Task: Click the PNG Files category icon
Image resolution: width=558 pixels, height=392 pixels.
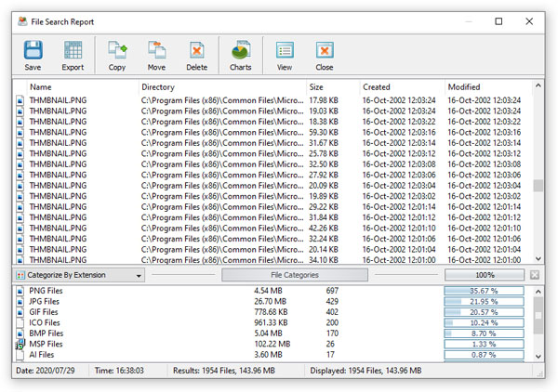Action: click(x=20, y=291)
